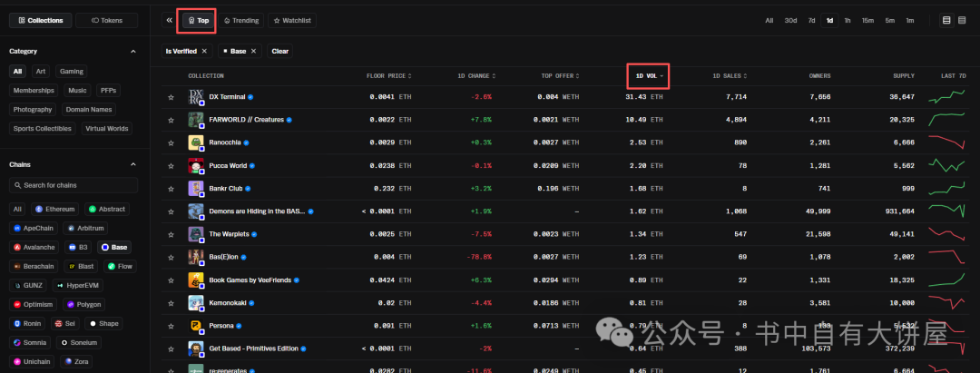Image resolution: width=980 pixels, height=373 pixels.
Task: Select the Gaming category filter
Action: (72, 71)
